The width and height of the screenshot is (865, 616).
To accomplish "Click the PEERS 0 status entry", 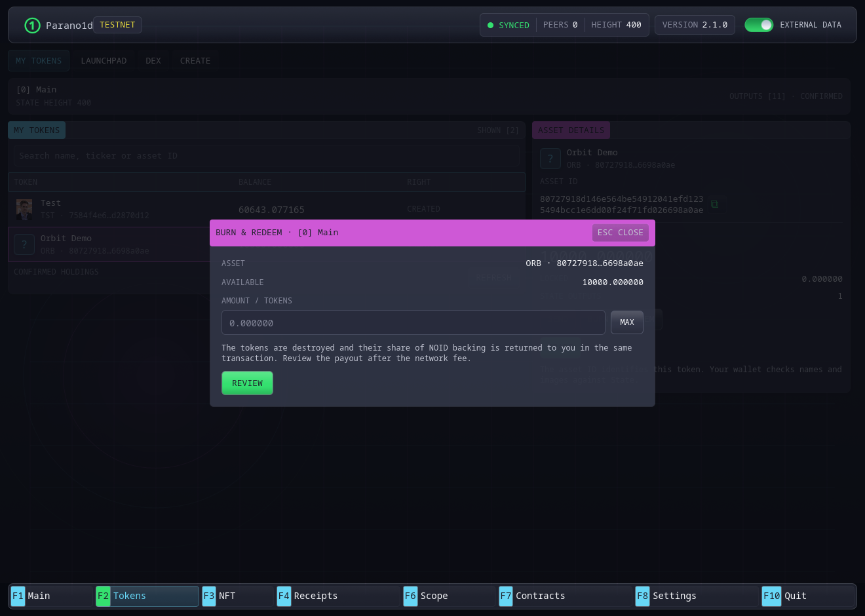I will (x=560, y=25).
